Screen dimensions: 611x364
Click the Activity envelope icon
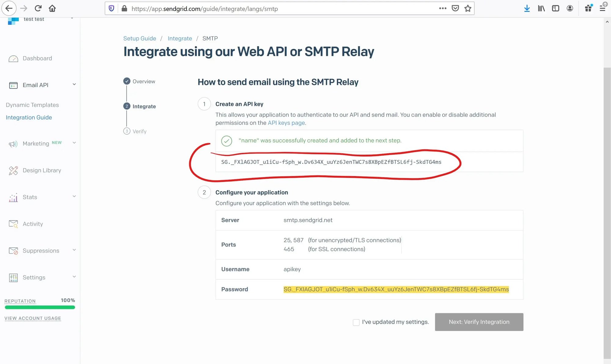point(13,224)
